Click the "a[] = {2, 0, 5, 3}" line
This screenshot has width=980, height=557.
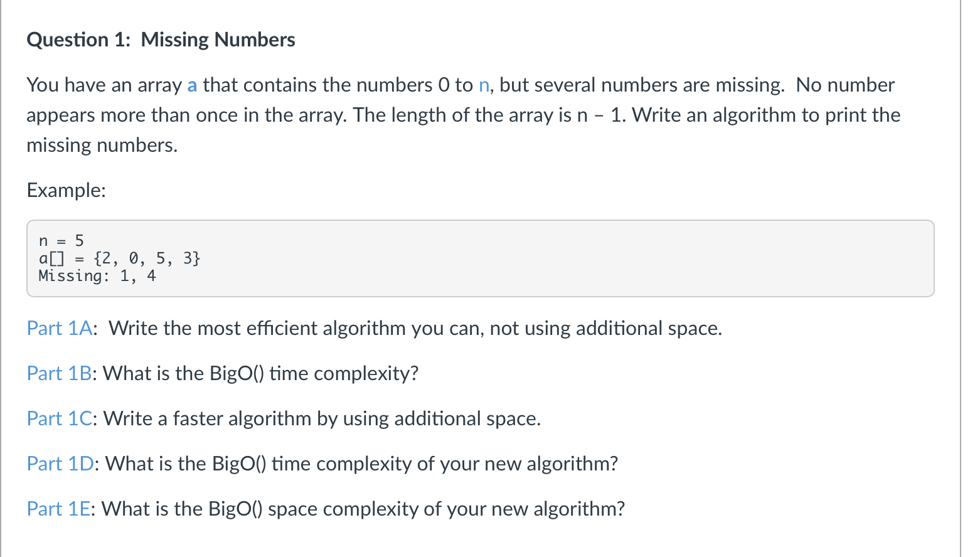click(119, 258)
